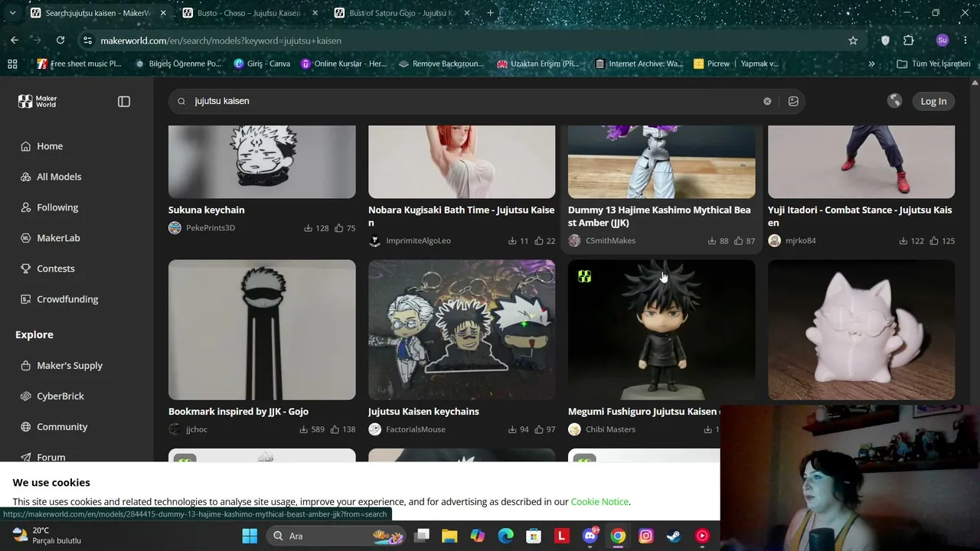Viewport: 980px width, 551px height.
Task: Open MakerLab from the sidebar
Action: pyautogui.click(x=58, y=238)
